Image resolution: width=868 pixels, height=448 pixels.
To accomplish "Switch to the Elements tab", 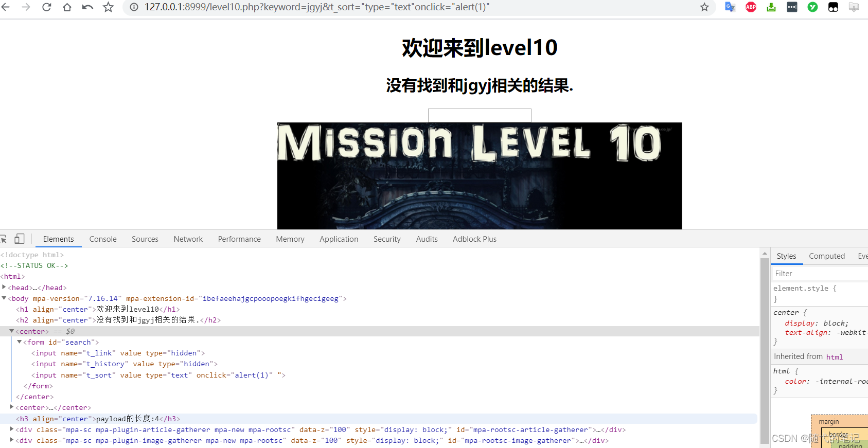I will click(x=59, y=239).
